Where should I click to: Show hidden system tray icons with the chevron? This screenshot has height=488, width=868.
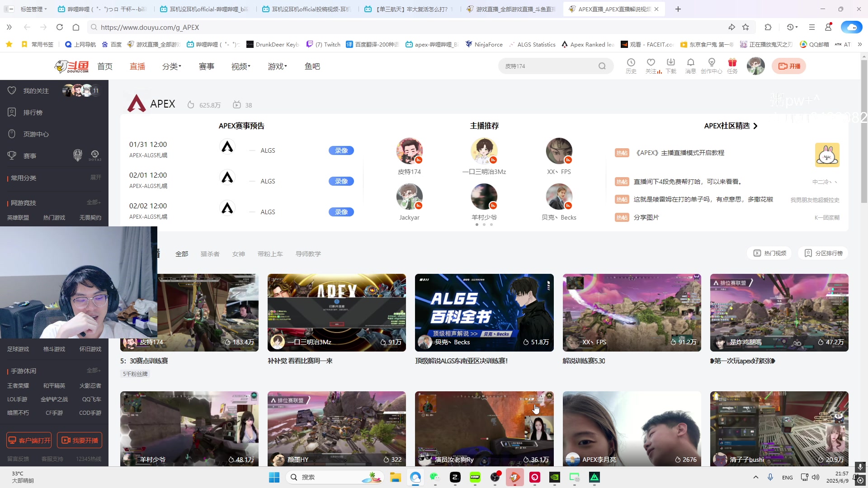[x=755, y=477]
